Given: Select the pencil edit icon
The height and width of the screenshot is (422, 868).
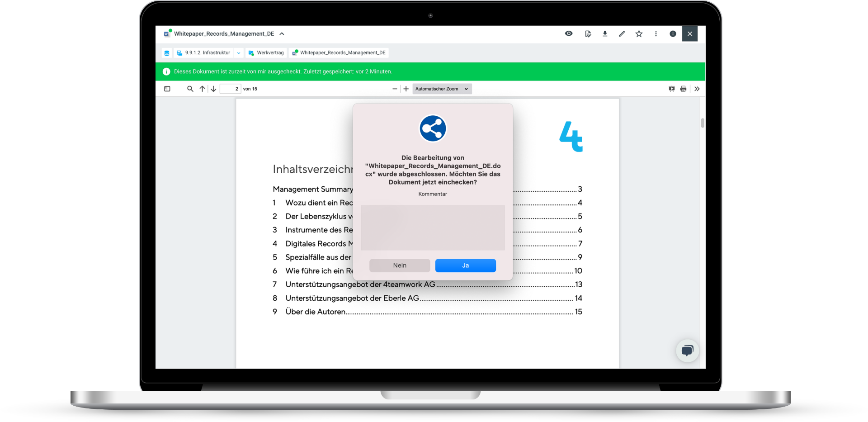Looking at the screenshot, I should coord(622,33).
